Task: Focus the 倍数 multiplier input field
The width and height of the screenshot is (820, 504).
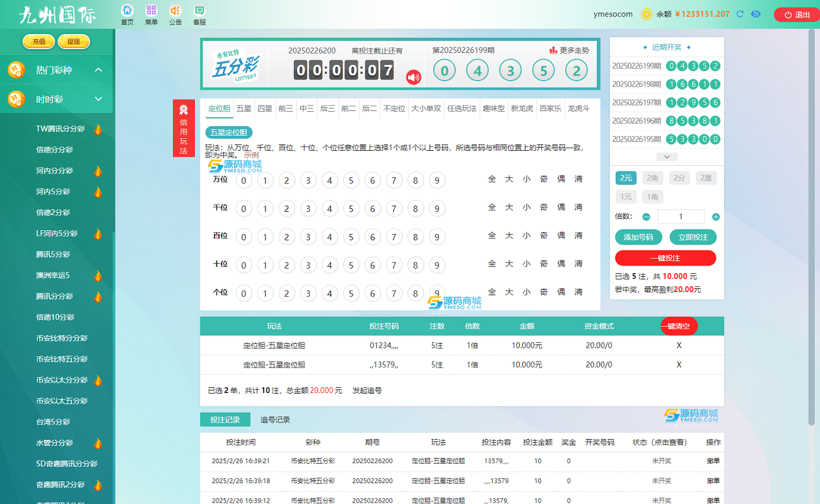Action: coord(681,216)
